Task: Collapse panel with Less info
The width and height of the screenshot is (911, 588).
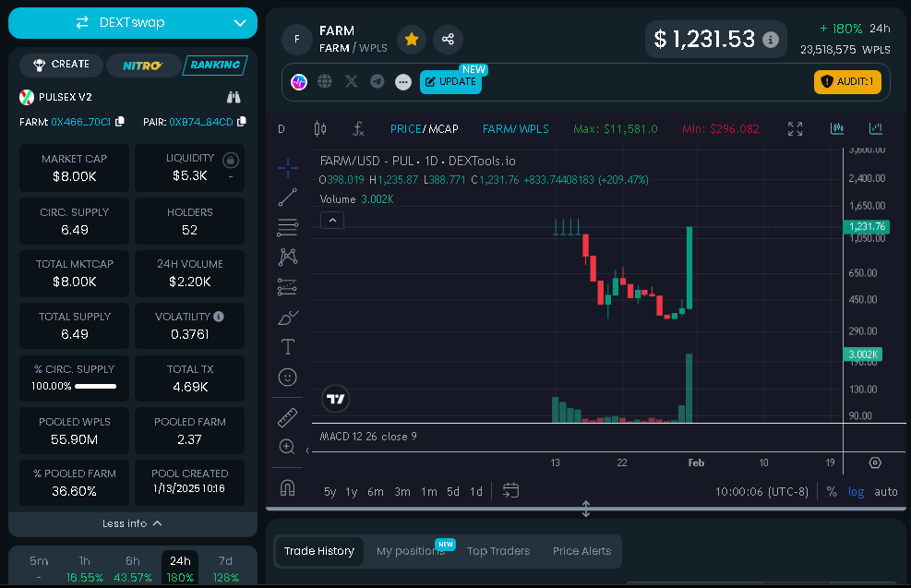Action: (x=133, y=523)
